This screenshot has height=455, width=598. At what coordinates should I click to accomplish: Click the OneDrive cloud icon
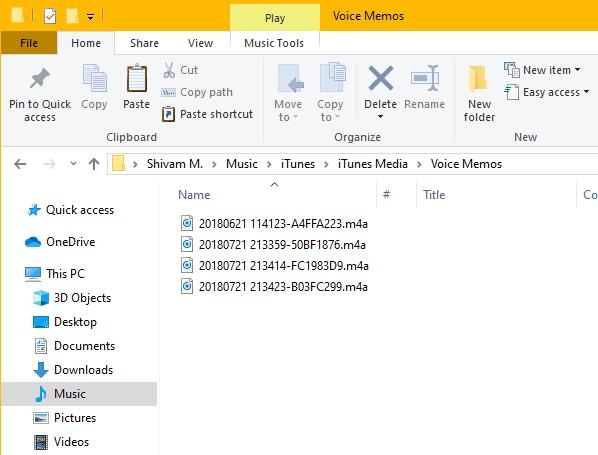point(33,242)
